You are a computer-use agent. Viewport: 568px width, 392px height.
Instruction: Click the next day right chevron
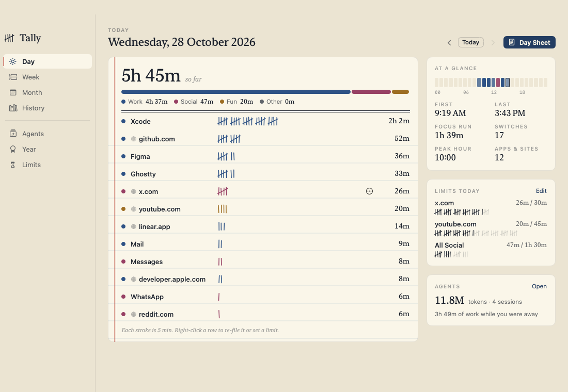[x=493, y=43]
